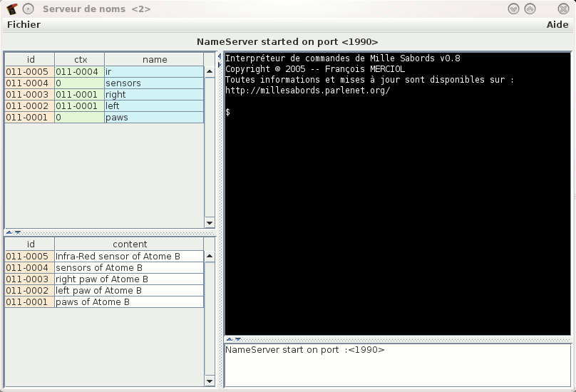Click the up-chevron title bar button
This screenshot has width=576, height=392.
pyautogui.click(x=530, y=9)
